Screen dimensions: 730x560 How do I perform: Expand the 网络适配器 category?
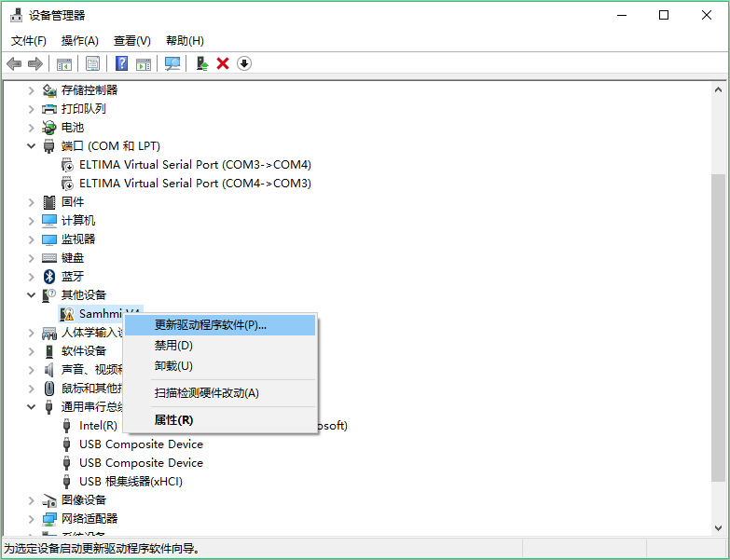(x=31, y=519)
